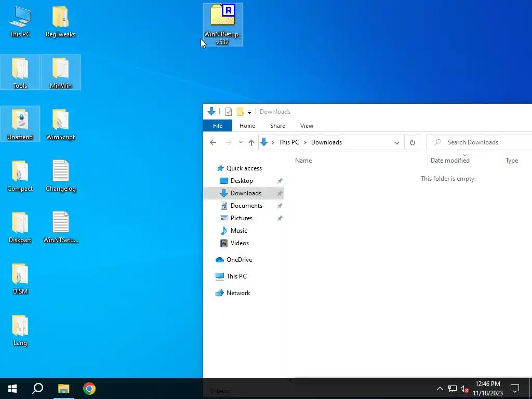Click the network icon in system tray
The image size is (532, 399).
click(x=453, y=389)
